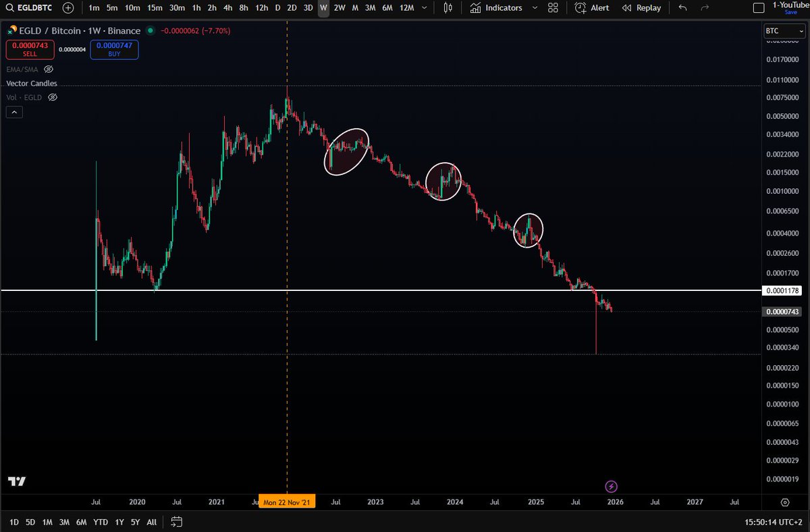Open the Indicators dialog
Viewport: 810px width, 532px height.
[497, 8]
